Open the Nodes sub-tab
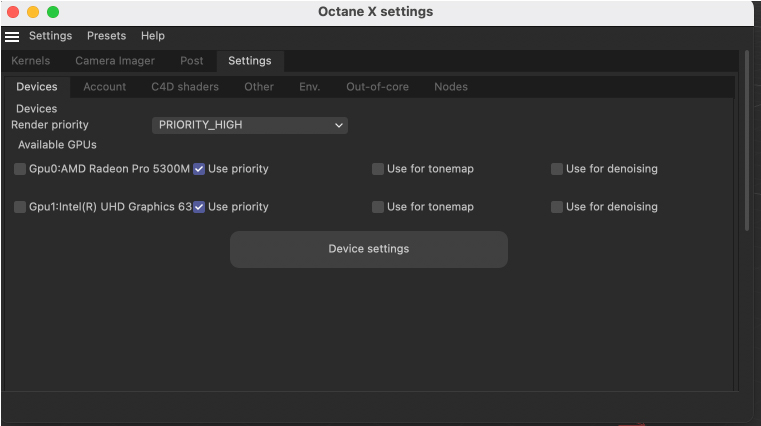 (x=451, y=87)
